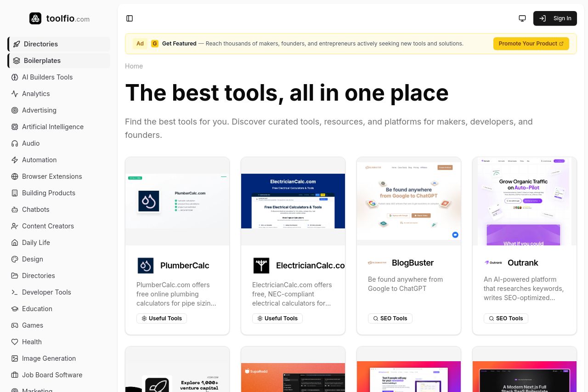Open the Home breadcrumb link
Screen dimensions: 588x392
click(x=134, y=66)
